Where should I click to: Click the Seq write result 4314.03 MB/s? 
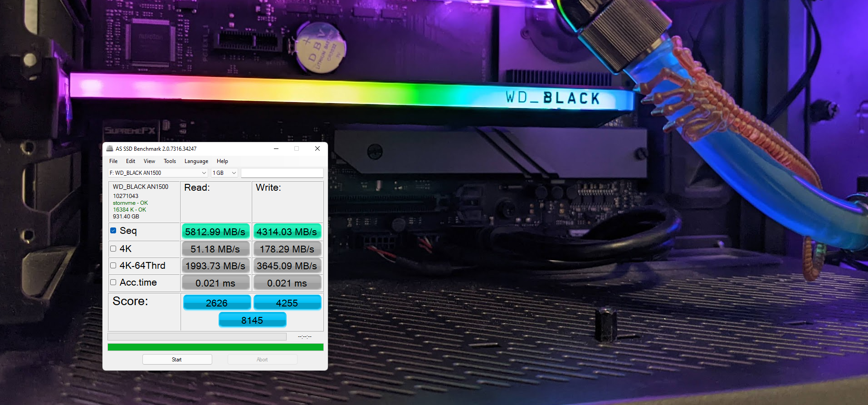tap(287, 232)
